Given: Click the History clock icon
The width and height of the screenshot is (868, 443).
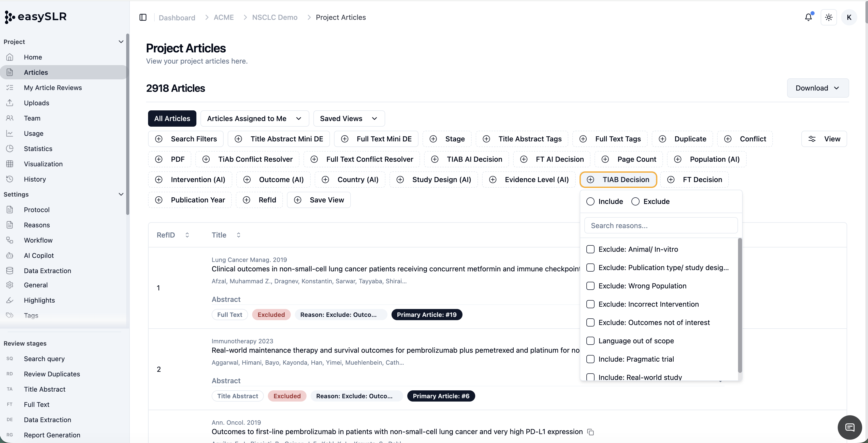Looking at the screenshot, I should (10, 179).
